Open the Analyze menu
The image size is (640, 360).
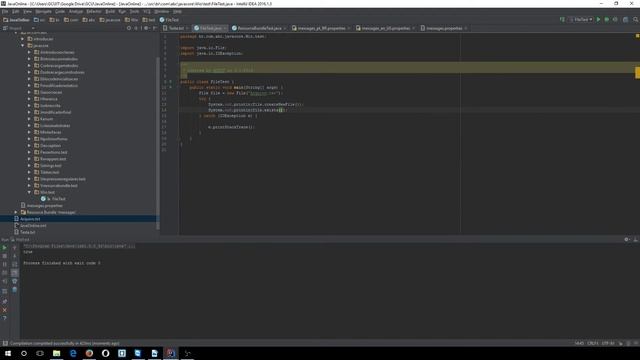point(76,11)
